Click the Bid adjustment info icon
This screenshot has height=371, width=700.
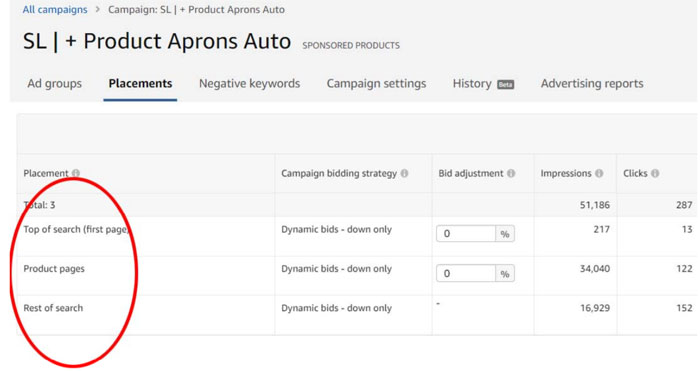(x=511, y=173)
